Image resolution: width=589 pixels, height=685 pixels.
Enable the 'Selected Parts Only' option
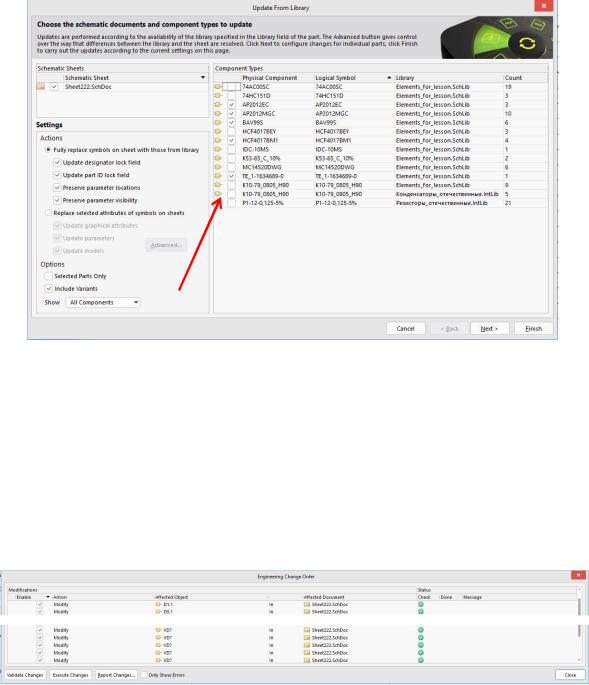(x=49, y=276)
